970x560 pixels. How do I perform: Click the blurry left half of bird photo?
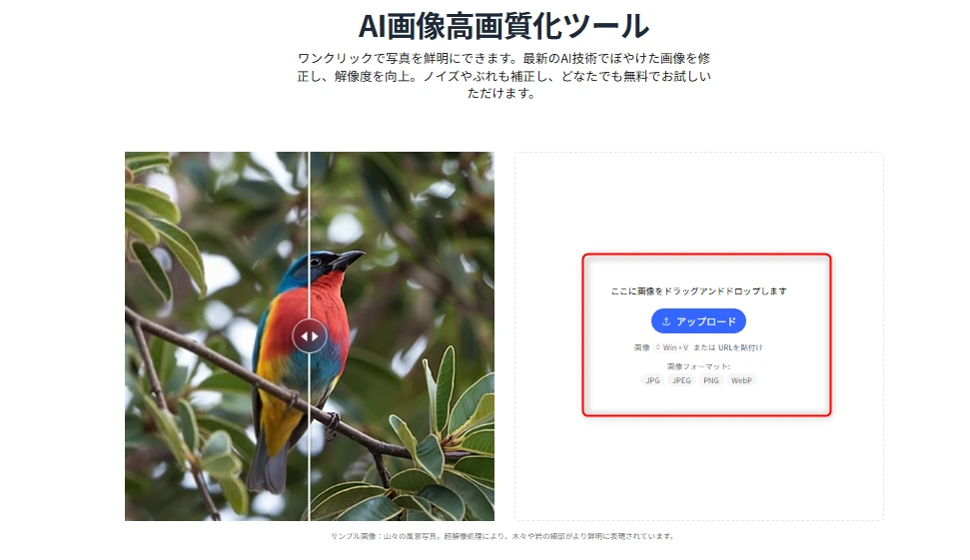pos(217,336)
